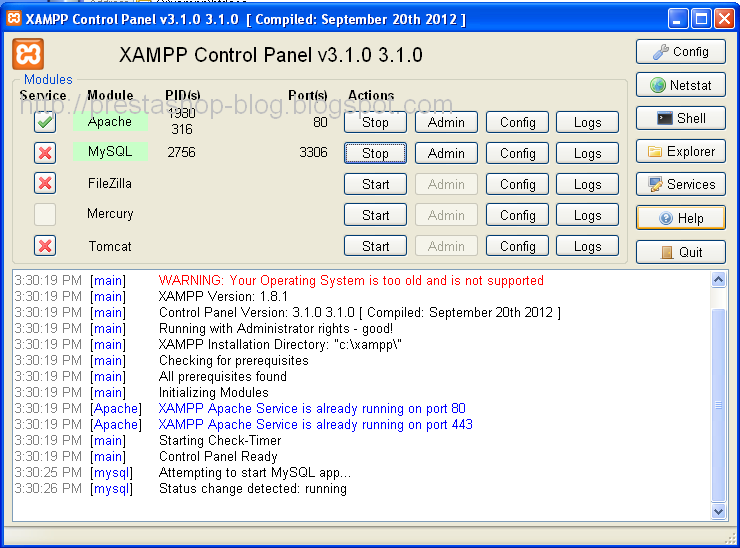The width and height of the screenshot is (740, 548).
Task: Select the Tomcat module label
Action: pos(110,246)
